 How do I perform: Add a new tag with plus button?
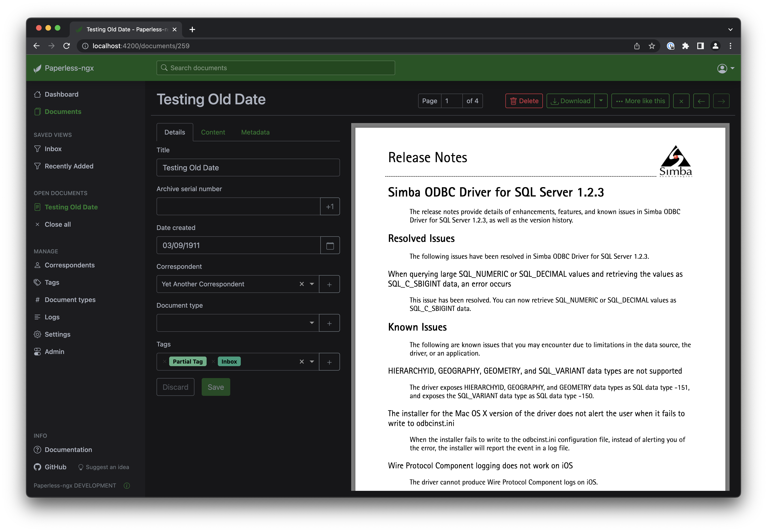(329, 362)
